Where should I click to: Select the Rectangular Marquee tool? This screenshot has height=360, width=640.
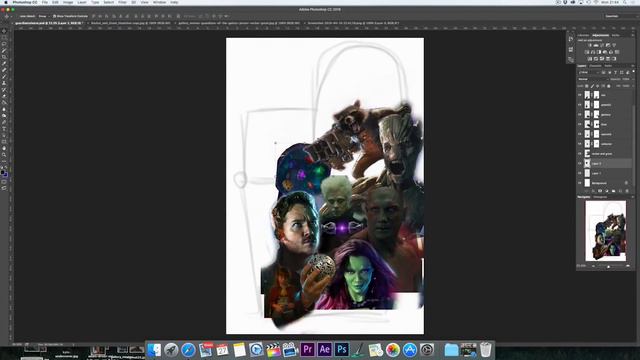[x=4, y=37]
